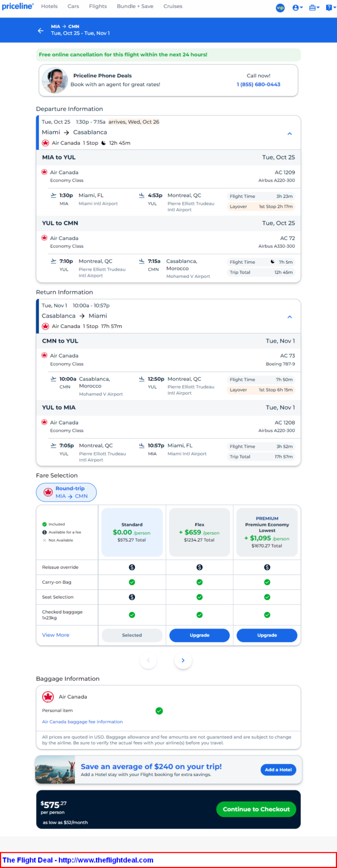Click Air Canada logo in CMN to YUL segment
Viewport: 337px width, 868px height.
click(x=44, y=355)
